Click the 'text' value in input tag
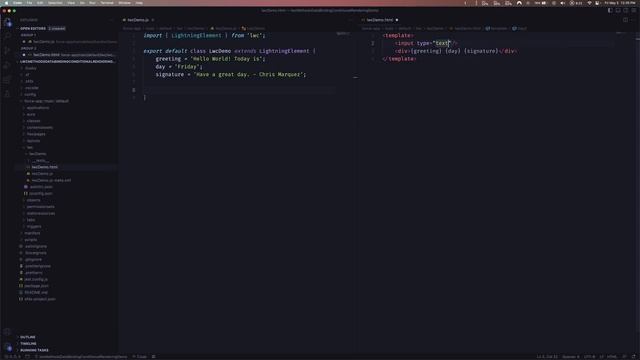The height and width of the screenshot is (360, 640). (x=442, y=43)
